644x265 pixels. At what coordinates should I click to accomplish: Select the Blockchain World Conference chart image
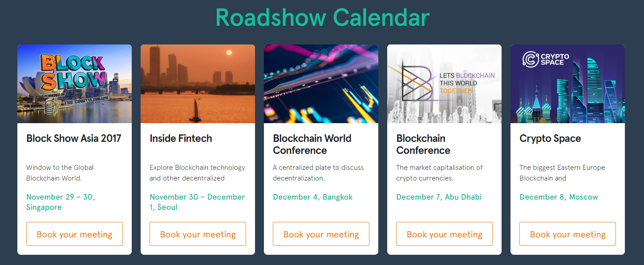pyautogui.click(x=321, y=84)
